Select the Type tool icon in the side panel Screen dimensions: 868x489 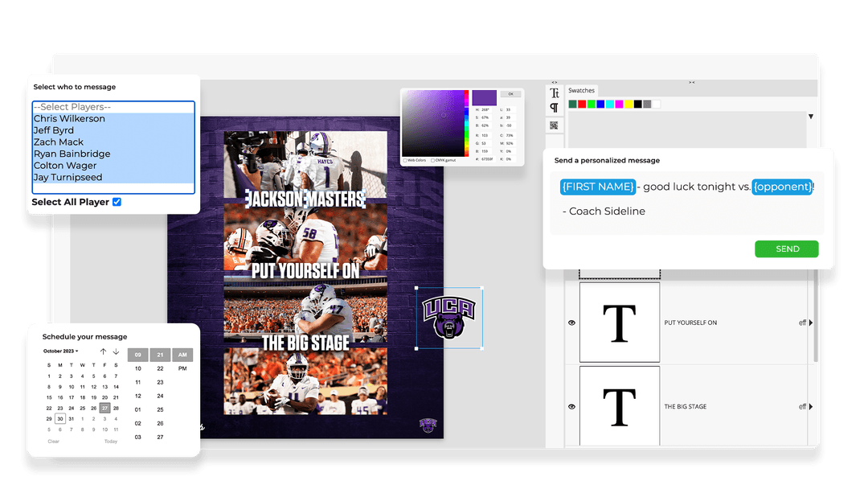point(555,92)
